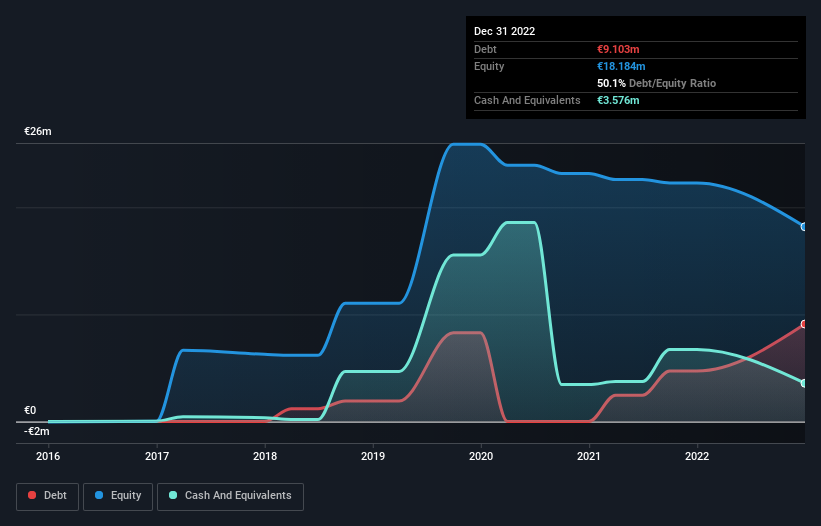Click the €26m y-axis label
821x526 pixels.
point(38,131)
